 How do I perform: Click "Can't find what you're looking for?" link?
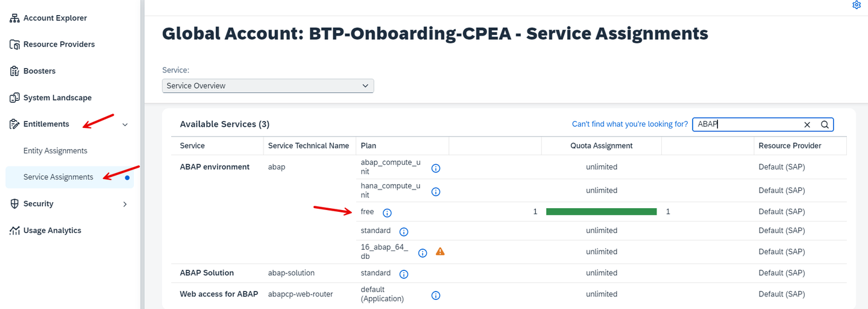click(629, 124)
